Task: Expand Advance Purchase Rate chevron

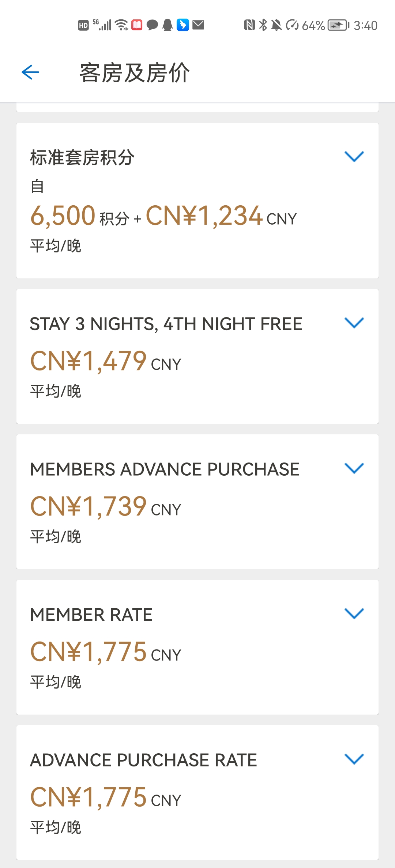Action: pos(354,759)
